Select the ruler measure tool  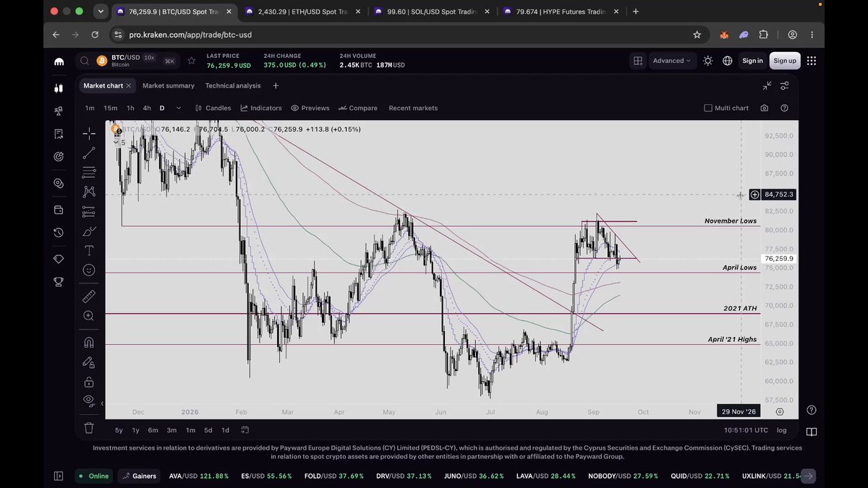click(88, 296)
